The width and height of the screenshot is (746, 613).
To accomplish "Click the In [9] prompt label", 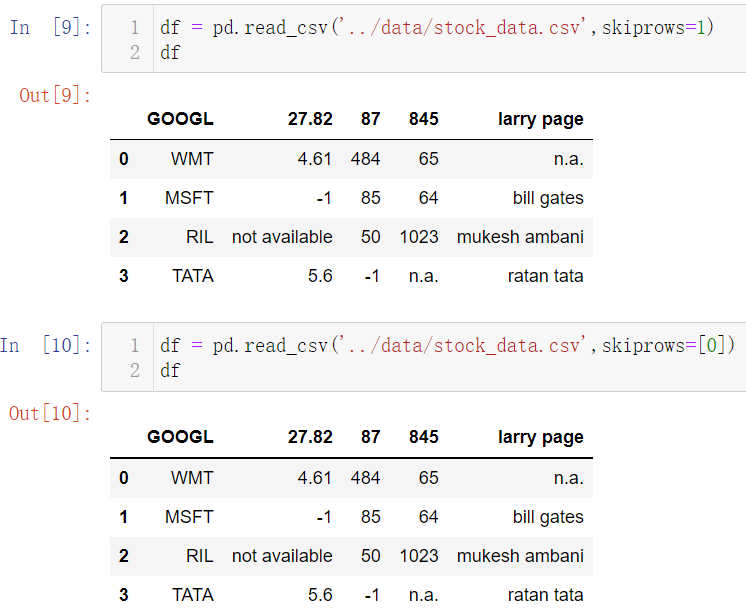I will [50, 28].
